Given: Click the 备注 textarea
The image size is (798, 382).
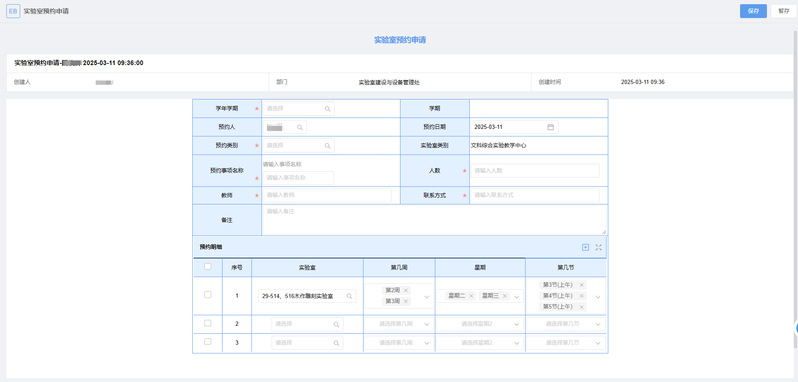Looking at the screenshot, I should click(434, 220).
